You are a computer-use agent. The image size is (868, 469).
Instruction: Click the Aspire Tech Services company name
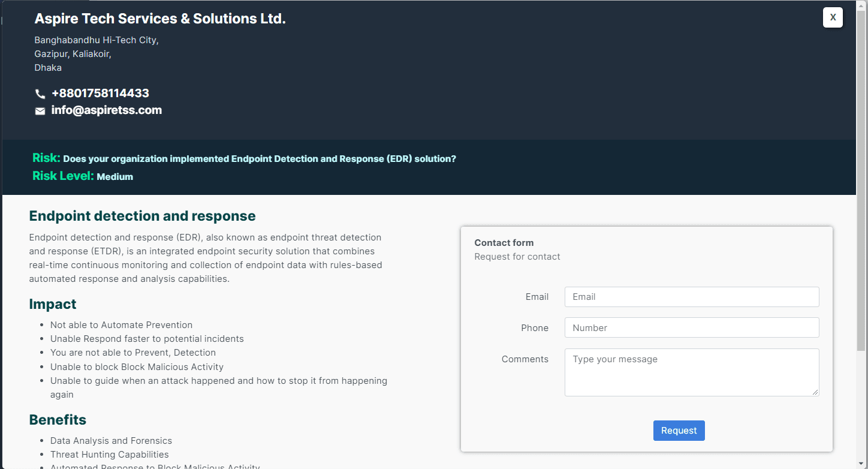[x=160, y=19]
